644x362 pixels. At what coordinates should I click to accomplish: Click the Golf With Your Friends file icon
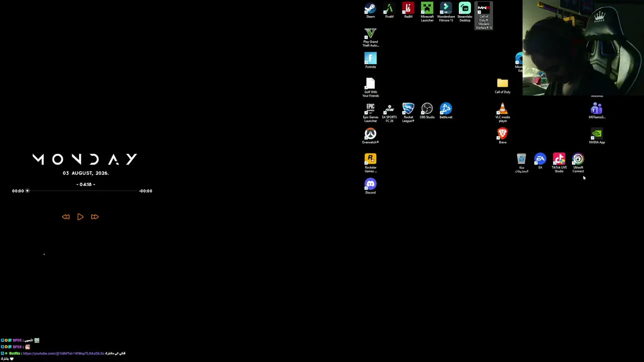[370, 88]
